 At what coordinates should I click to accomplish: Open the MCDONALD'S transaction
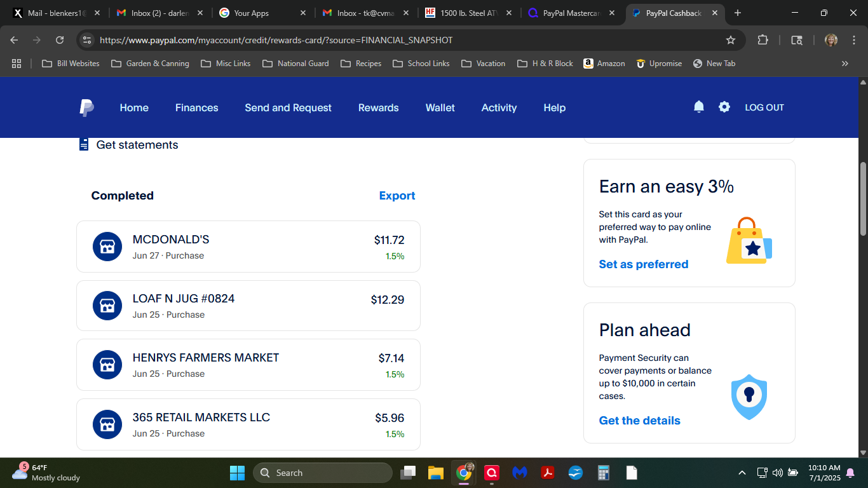pos(248,247)
